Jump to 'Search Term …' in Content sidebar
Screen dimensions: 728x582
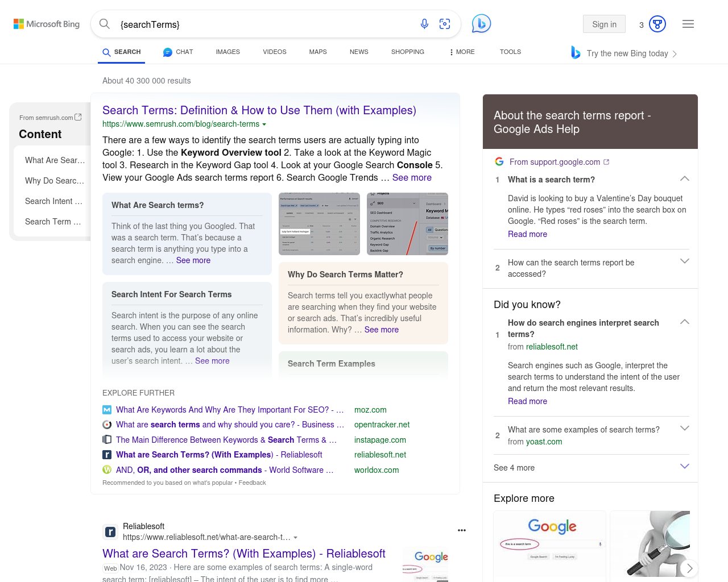53,222
